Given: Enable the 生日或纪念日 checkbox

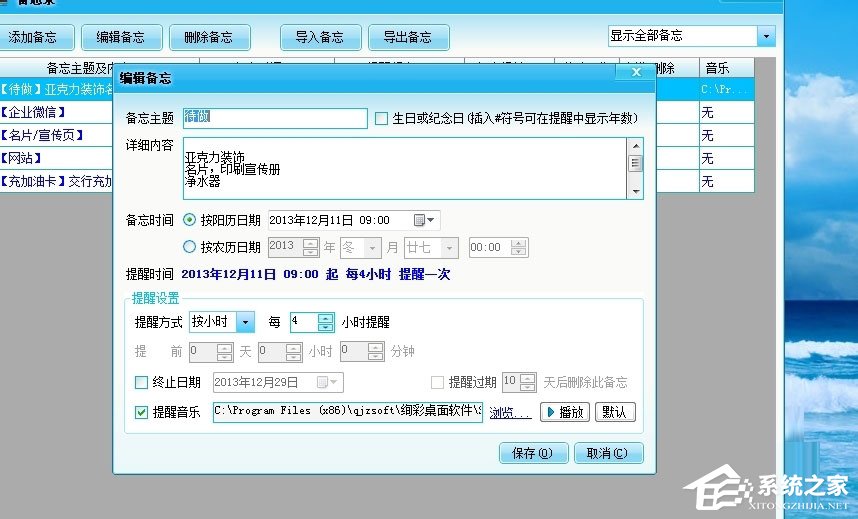Looking at the screenshot, I should 381,118.
